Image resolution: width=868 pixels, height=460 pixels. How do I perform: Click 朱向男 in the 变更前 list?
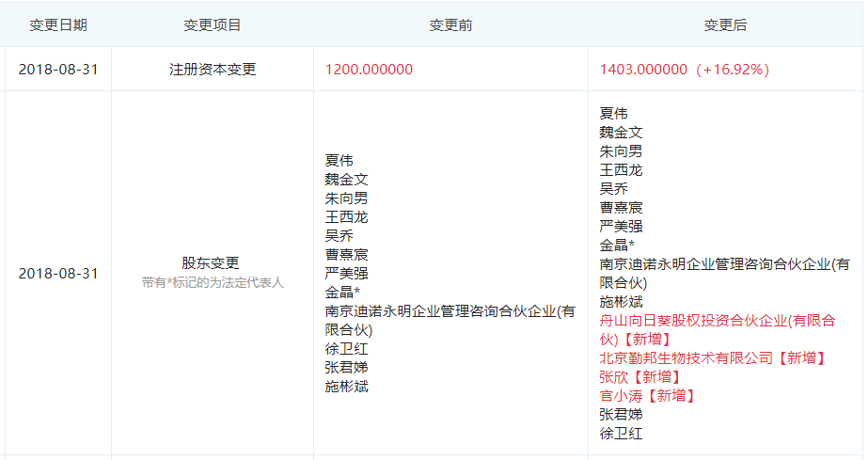346,198
